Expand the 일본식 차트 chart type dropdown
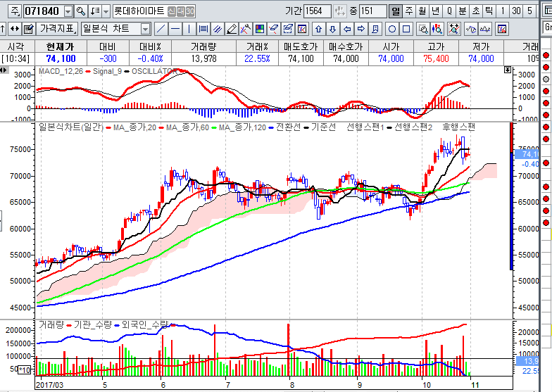552x392 pixels. [145, 29]
